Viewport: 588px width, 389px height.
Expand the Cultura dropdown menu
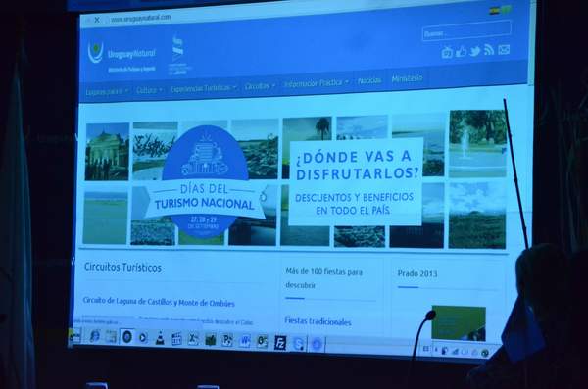pyautogui.click(x=149, y=90)
